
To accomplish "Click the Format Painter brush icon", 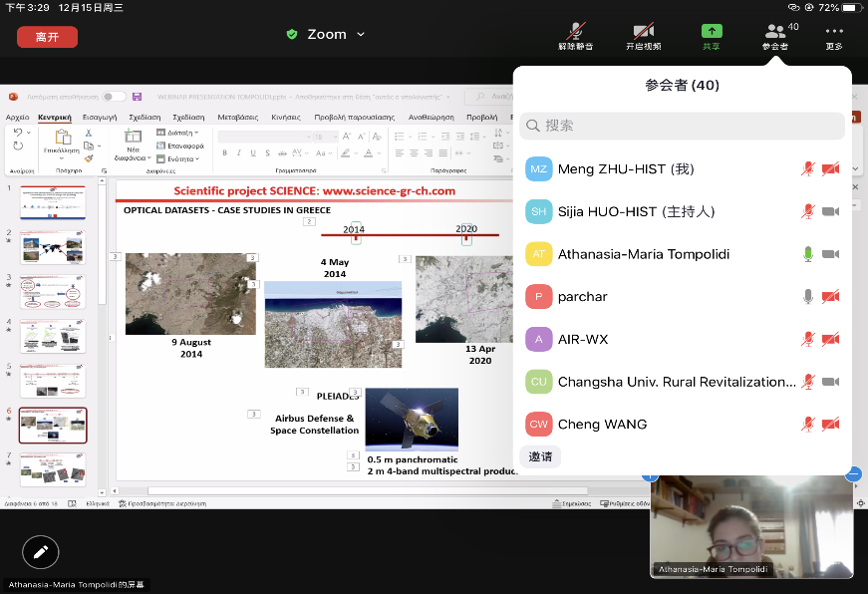I will coord(89,158).
